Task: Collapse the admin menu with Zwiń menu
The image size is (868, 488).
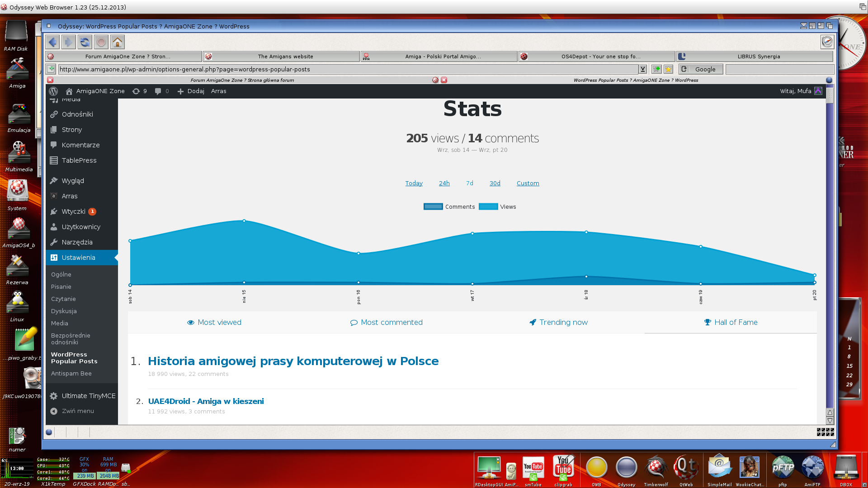Action: pyautogui.click(x=72, y=411)
